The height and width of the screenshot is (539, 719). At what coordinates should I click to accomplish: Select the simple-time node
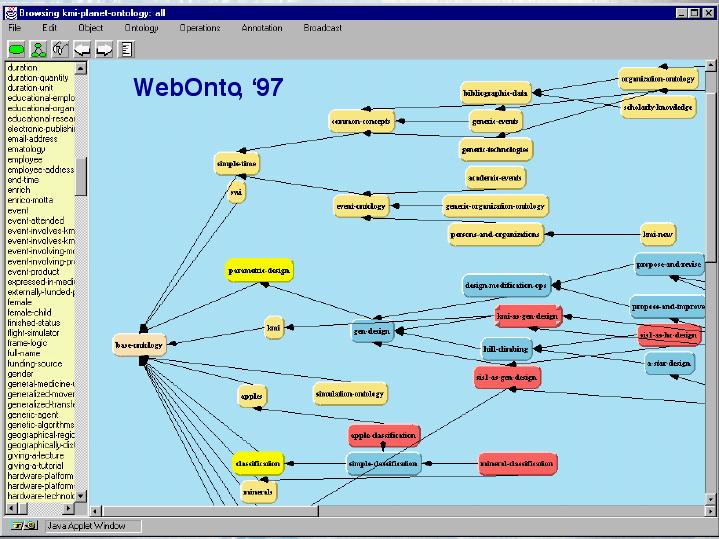click(x=237, y=164)
